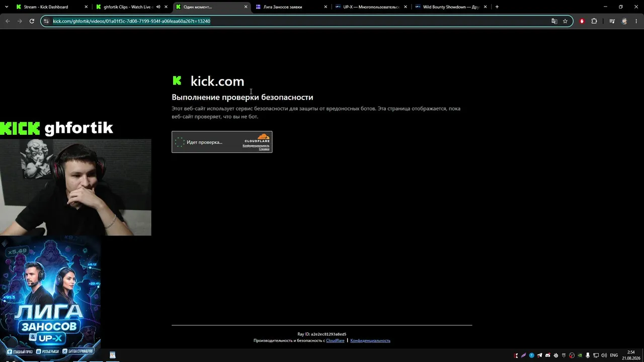
Task: Reload the current page
Action: 32,21
